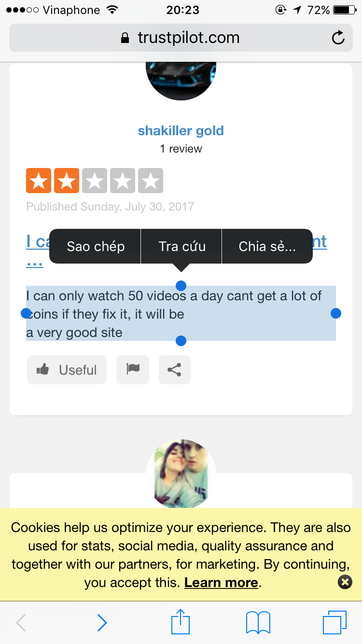Screen dimensions: 362x644
Task: Tap the reload page icon
Action: (338, 38)
